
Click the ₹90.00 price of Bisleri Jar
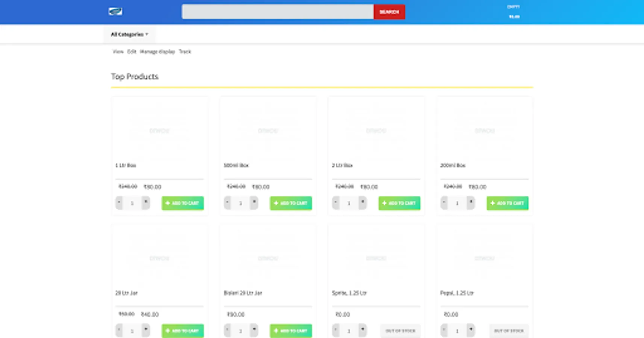point(235,314)
